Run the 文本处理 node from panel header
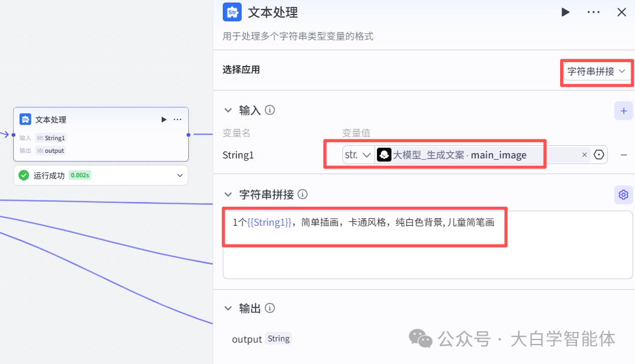This screenshot has height=364, width=635. tap(565, 12)
